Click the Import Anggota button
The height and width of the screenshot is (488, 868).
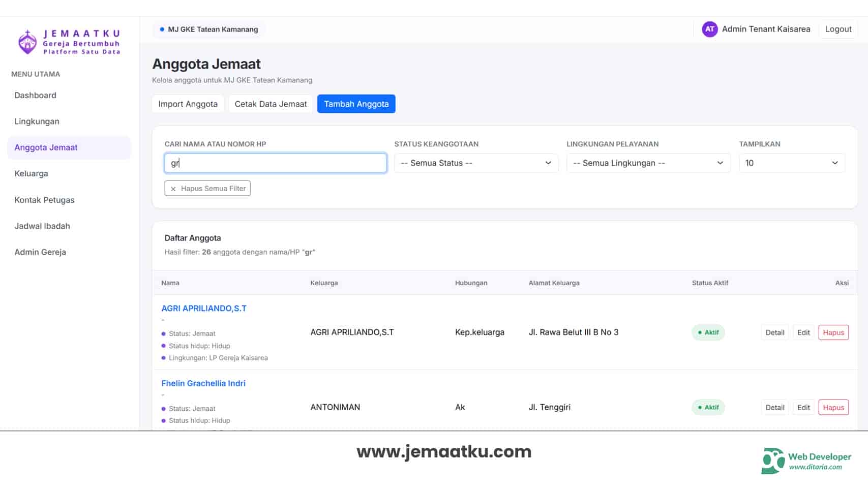188,104
